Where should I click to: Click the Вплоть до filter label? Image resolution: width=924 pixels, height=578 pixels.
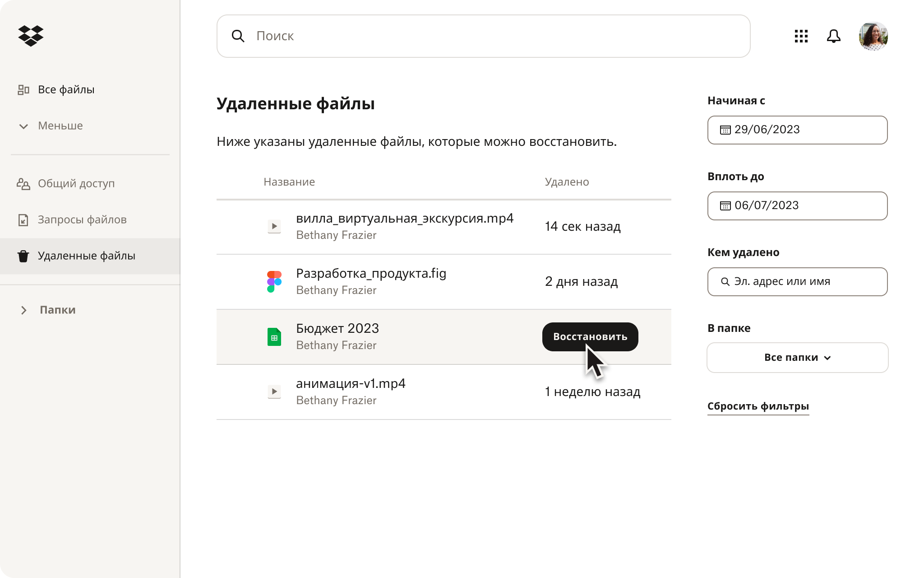735,177
